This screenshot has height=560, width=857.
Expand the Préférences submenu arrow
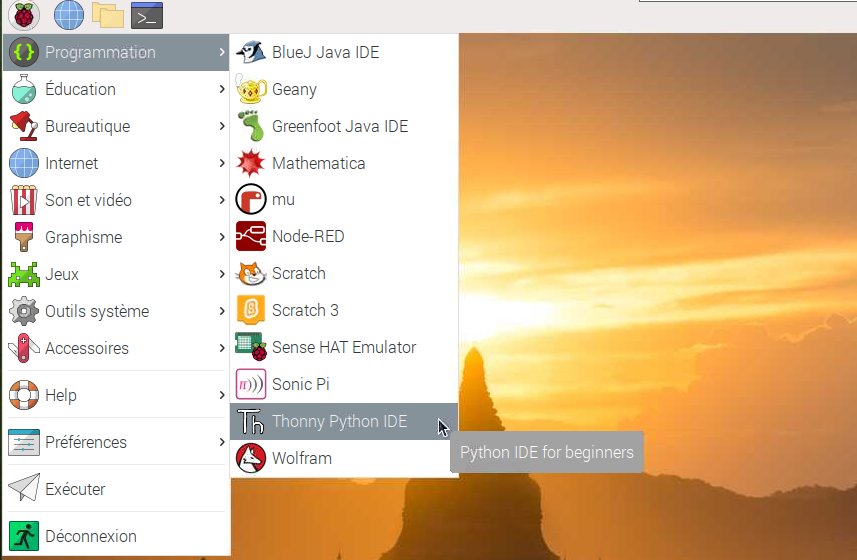(221, 441)
